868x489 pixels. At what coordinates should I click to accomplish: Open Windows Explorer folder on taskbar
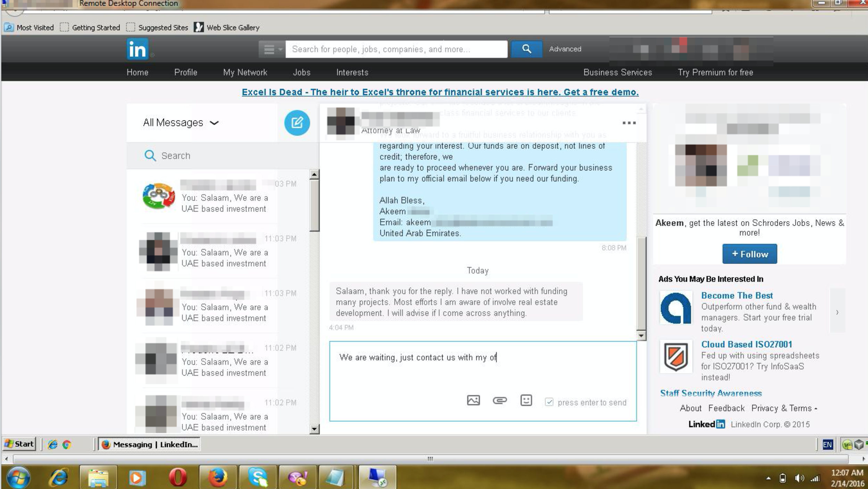[98, 478]
